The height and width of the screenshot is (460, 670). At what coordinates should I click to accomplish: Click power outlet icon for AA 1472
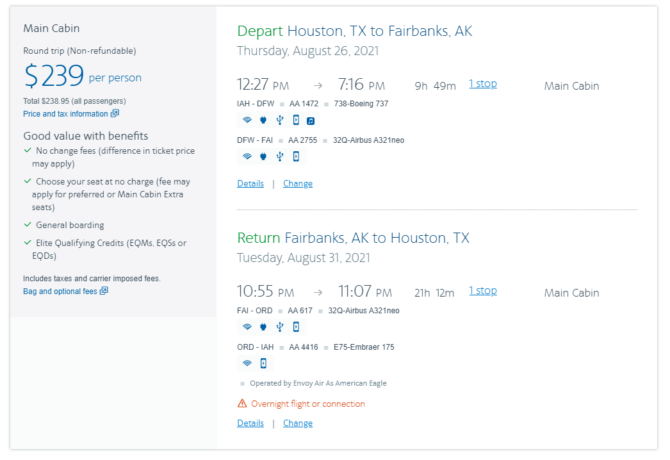coord(263,120)
